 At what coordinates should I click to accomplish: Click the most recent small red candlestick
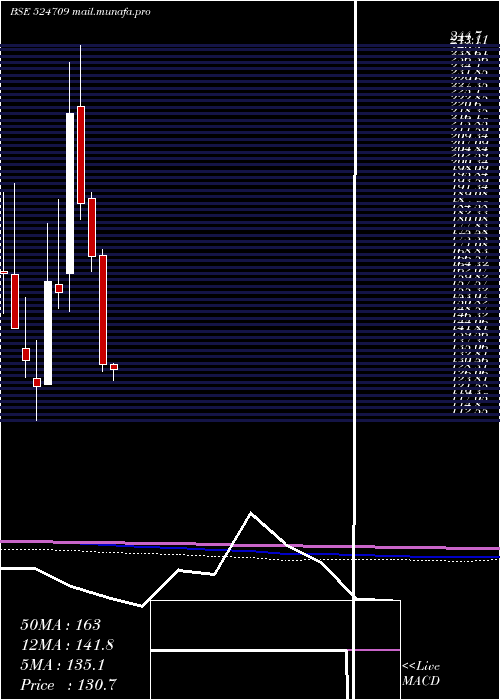[x=114, y=367]
